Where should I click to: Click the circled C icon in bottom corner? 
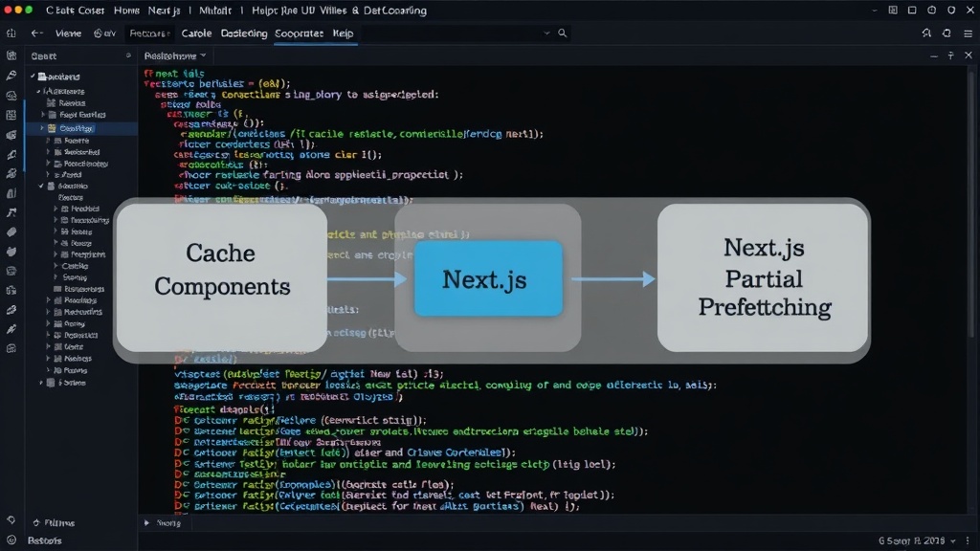point(11,540)
